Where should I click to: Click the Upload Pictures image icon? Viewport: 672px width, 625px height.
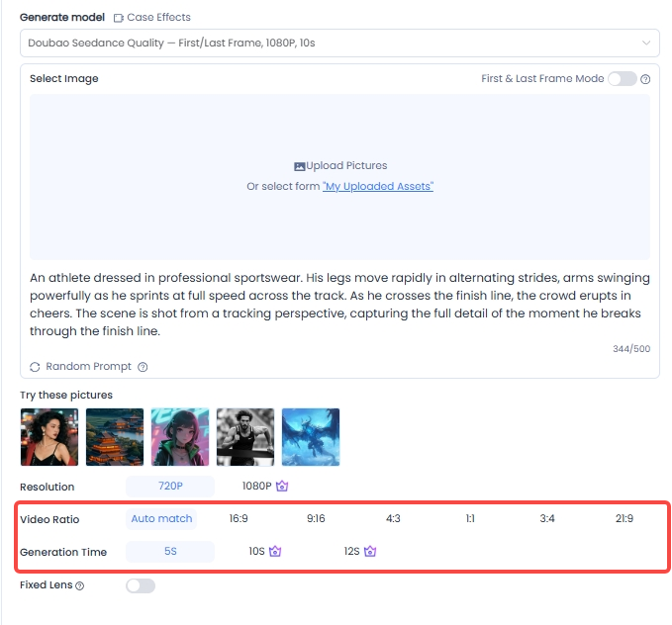point(300,166)
